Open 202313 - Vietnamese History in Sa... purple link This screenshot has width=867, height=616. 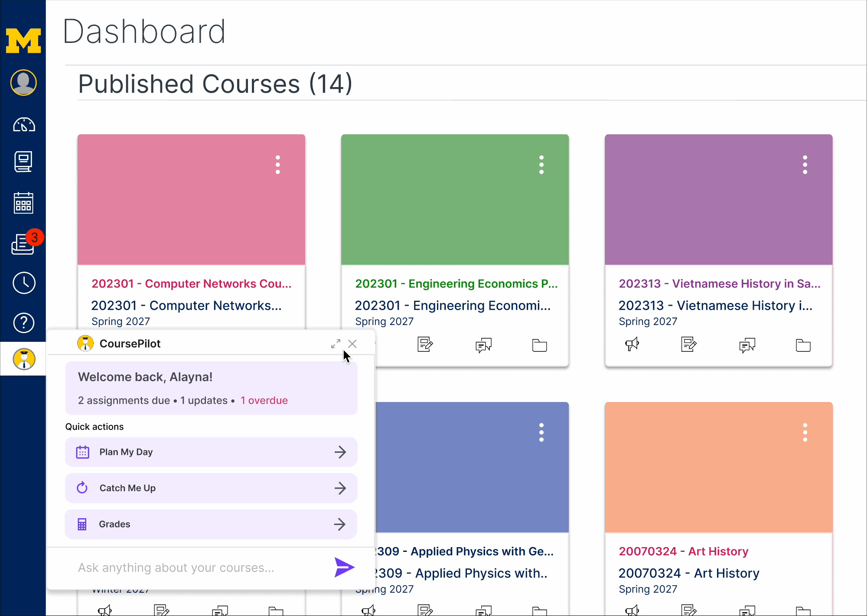tap(720, 284)
